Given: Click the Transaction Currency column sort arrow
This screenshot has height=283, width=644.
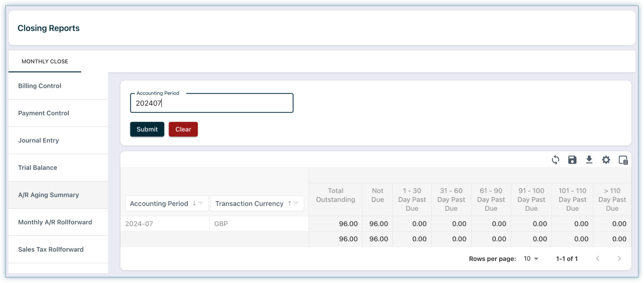Looking at the screenshot, I should [x=289, y=204].
